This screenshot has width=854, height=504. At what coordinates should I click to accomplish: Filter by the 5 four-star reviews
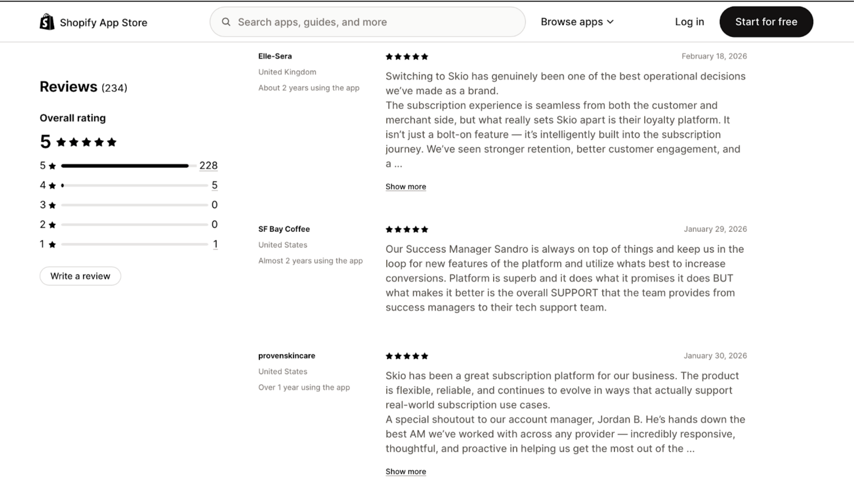pos(215,185)
